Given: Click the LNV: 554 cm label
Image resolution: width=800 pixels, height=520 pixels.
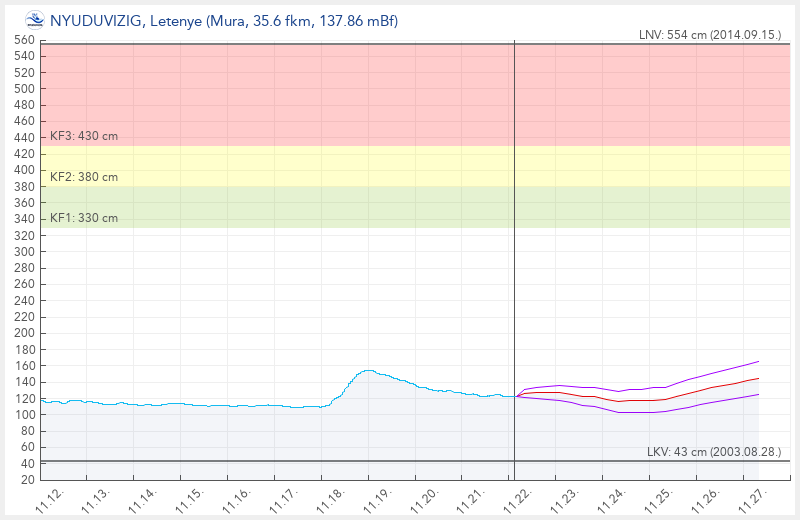Looking at the screenshot, I should click(709, 35).
